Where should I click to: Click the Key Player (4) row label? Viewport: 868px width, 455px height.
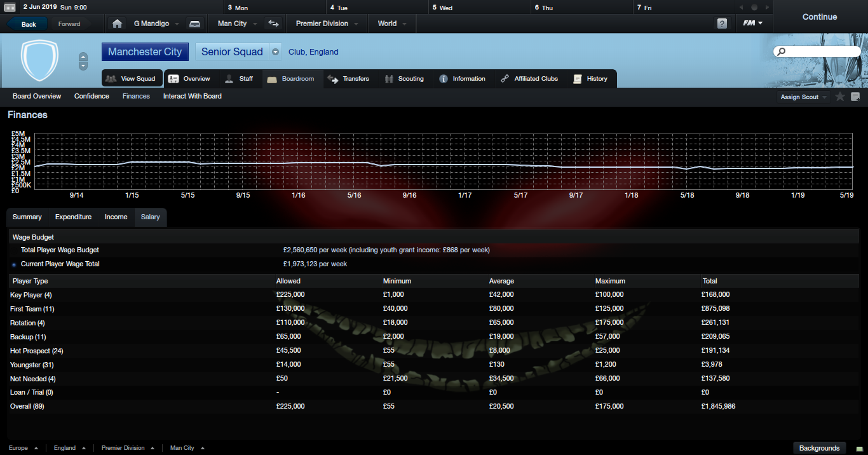click(x=31, y=295)
